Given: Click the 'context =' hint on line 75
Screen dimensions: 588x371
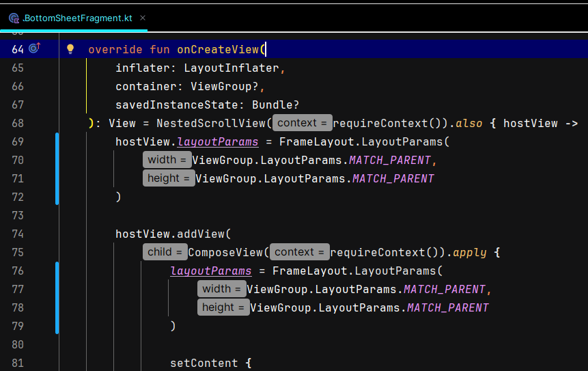Looking at the screenshot, I should click(300, 251).
